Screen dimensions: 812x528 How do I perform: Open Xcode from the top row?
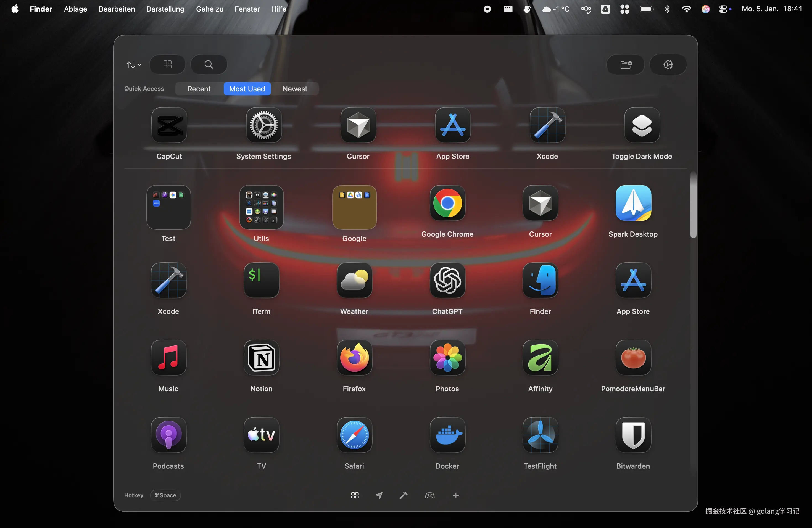(x=547, y=126)
